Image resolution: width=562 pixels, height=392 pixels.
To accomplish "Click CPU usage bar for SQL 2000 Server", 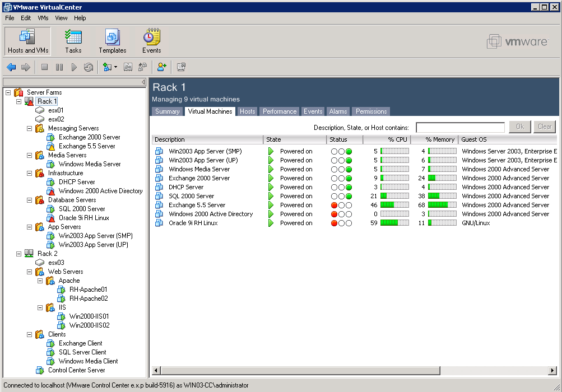I will (x=394, y=196).
